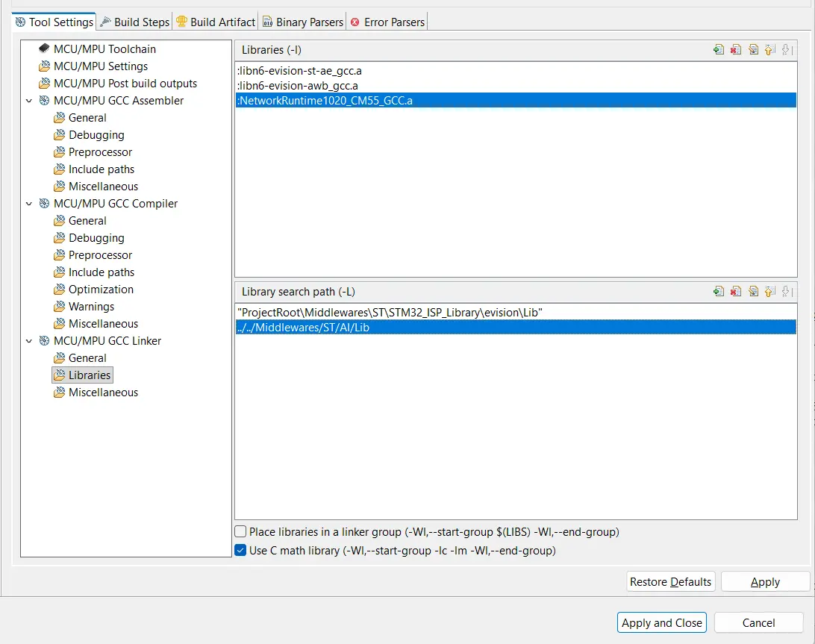Click the Error Parsers red icon
Image resolution: width=815 pixels, height=644 pixels.
coord(355,22)
